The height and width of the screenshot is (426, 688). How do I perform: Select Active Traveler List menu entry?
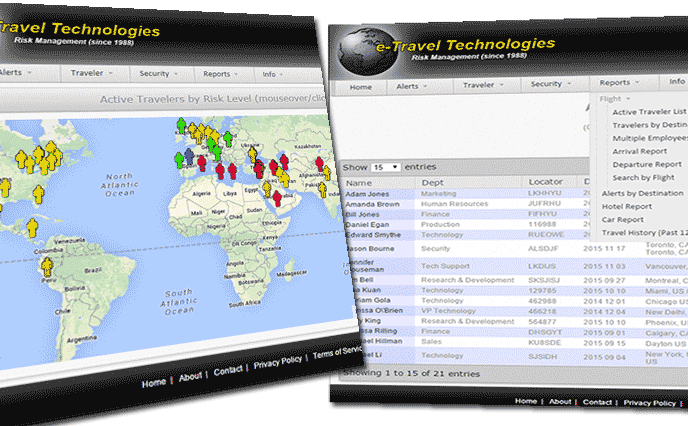(649, 112)
